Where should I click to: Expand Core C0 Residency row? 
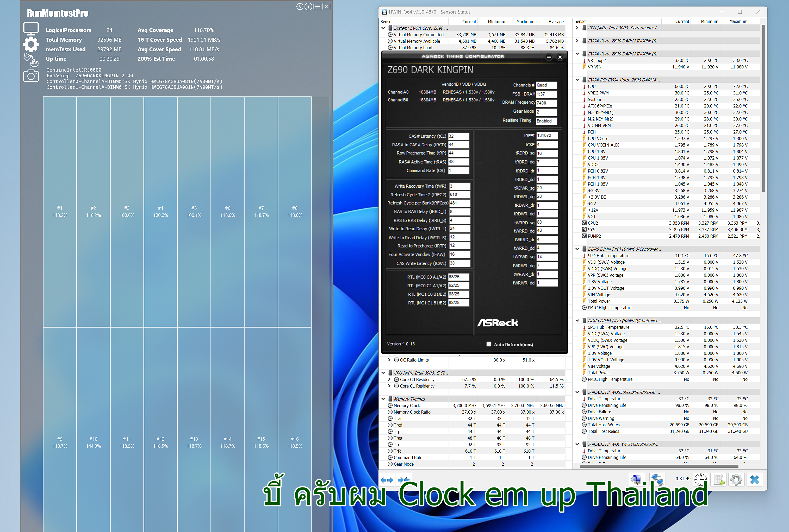click(x=389, y=379)
